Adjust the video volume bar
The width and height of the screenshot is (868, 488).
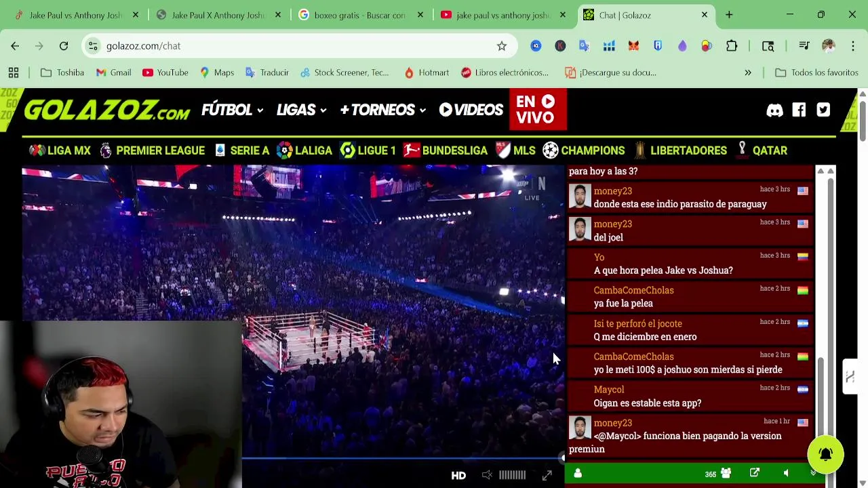point(512,475)
